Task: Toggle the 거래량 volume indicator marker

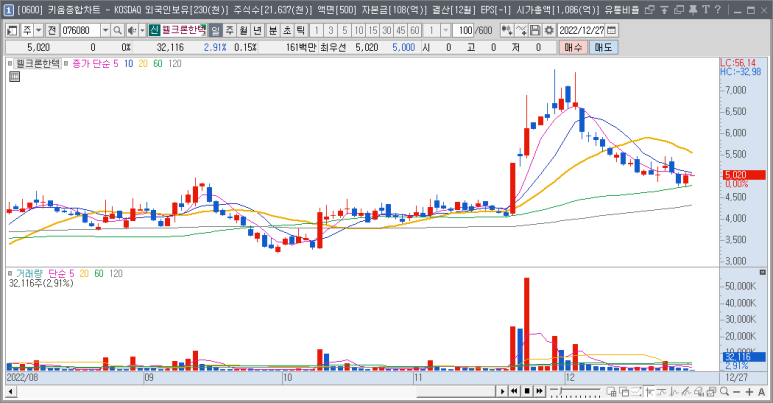Action: (x=10, y=273)
